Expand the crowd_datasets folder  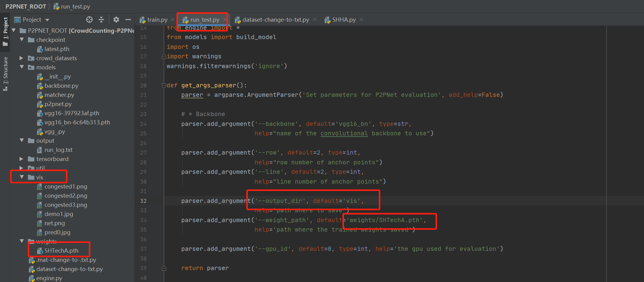coord(21,58)
